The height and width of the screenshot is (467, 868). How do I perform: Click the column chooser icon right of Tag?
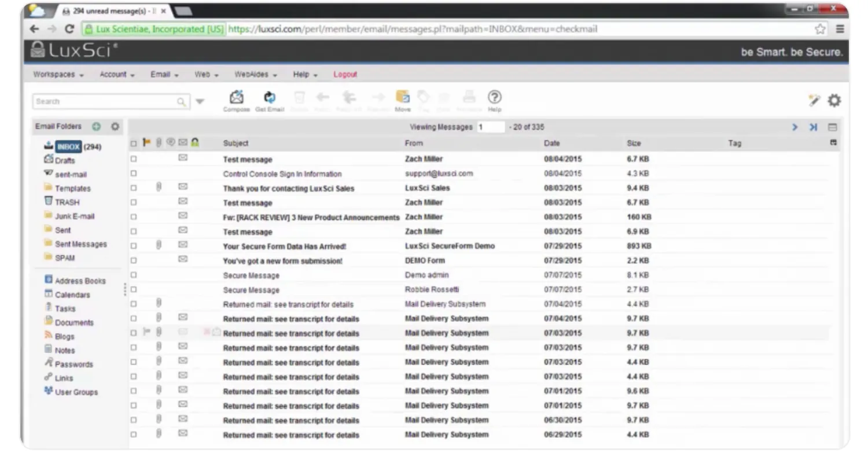[833, 142]
